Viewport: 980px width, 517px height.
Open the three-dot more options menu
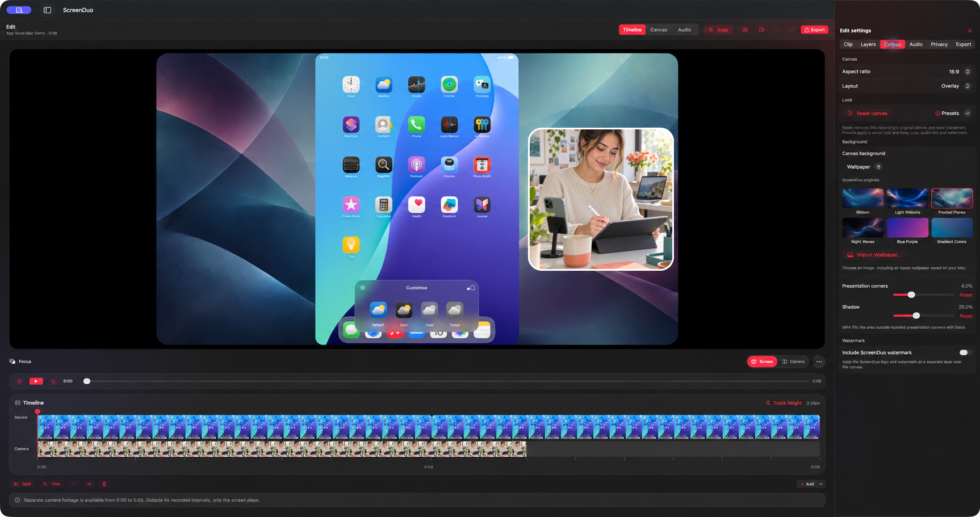[x=819, y=362]
